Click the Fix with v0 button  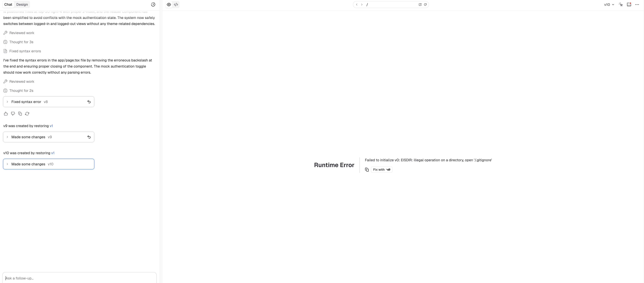click(381, 170)
